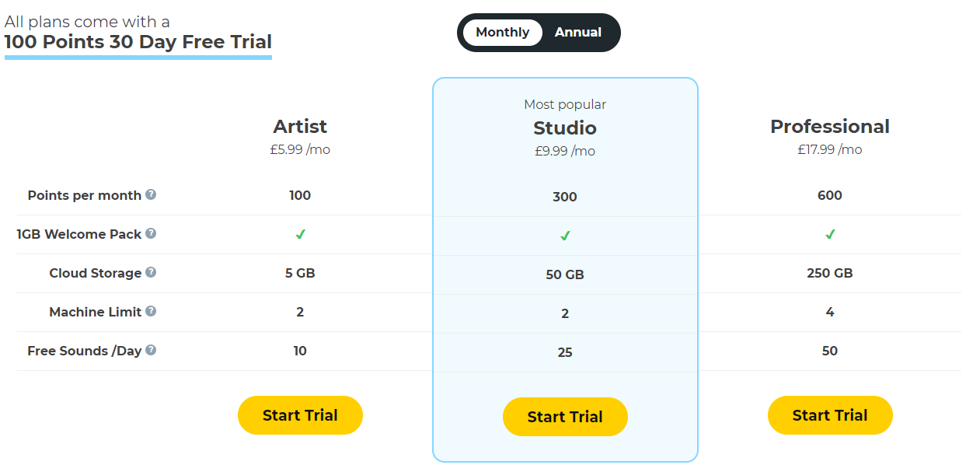Image resolution: width=980 pixels, height=472 pixels.
Task: Click the 100 Points 30 Day Free Trial text
Action: point(138,42)
